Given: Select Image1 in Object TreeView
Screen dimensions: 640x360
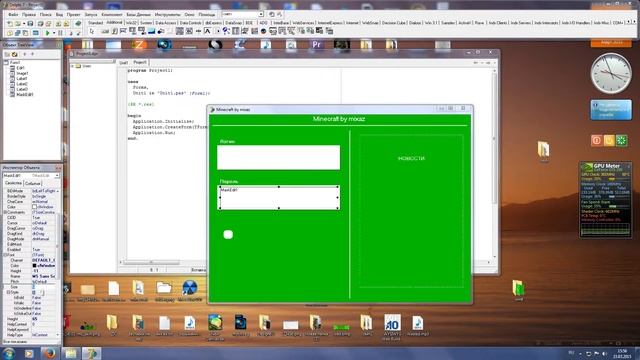Looking at the screenshot, I should (x=22, y=73).
